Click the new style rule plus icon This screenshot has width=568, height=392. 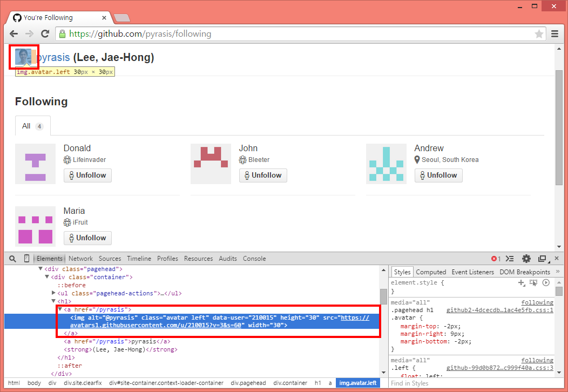521,282
